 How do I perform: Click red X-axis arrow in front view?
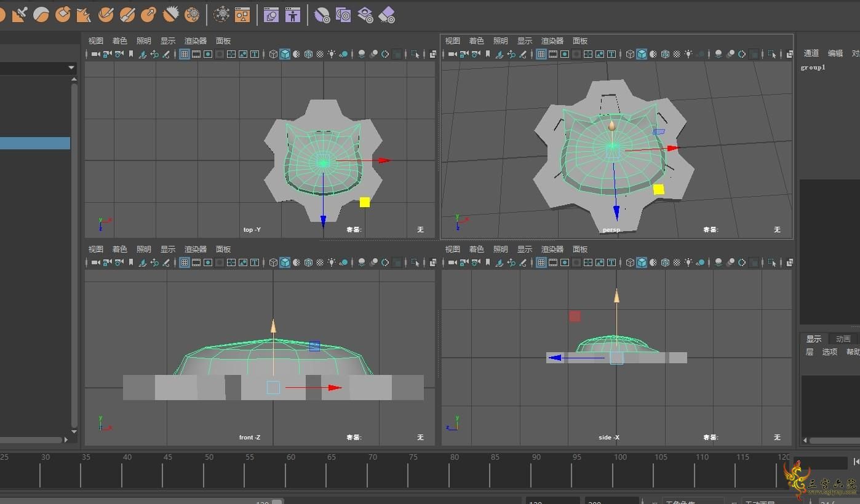[335, 388]
